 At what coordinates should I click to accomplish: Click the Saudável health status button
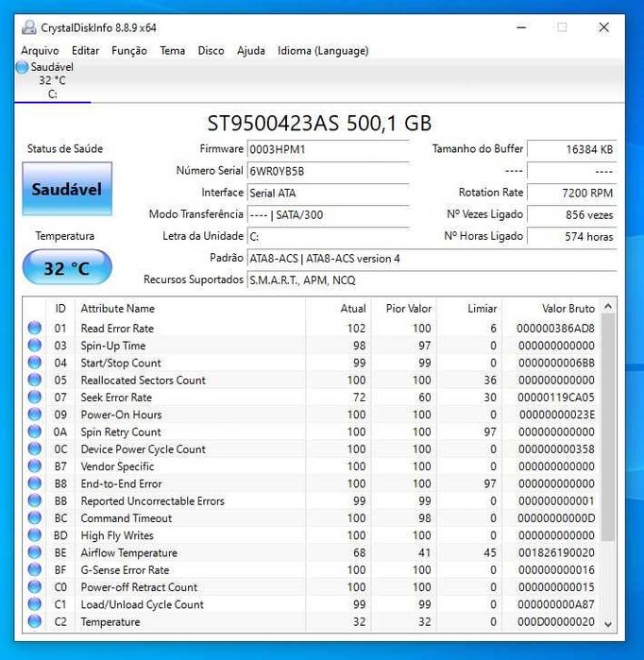click(x=67, y=189)
